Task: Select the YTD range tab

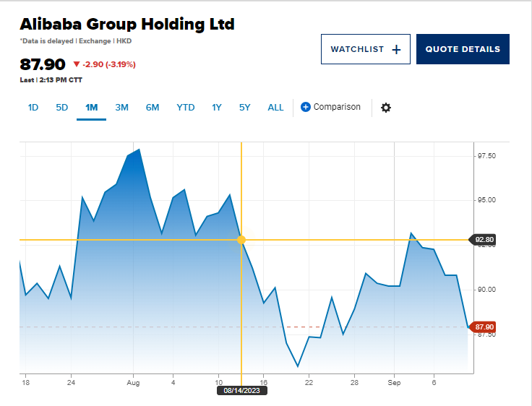Action: (186, 108)
